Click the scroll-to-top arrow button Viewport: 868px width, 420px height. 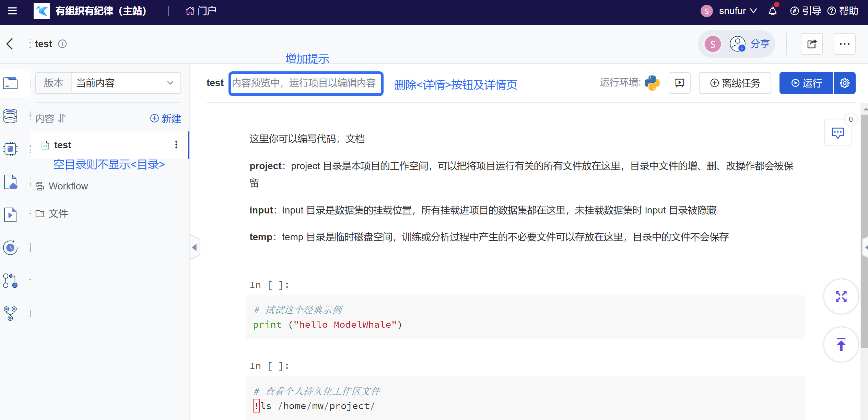point(841,345)
